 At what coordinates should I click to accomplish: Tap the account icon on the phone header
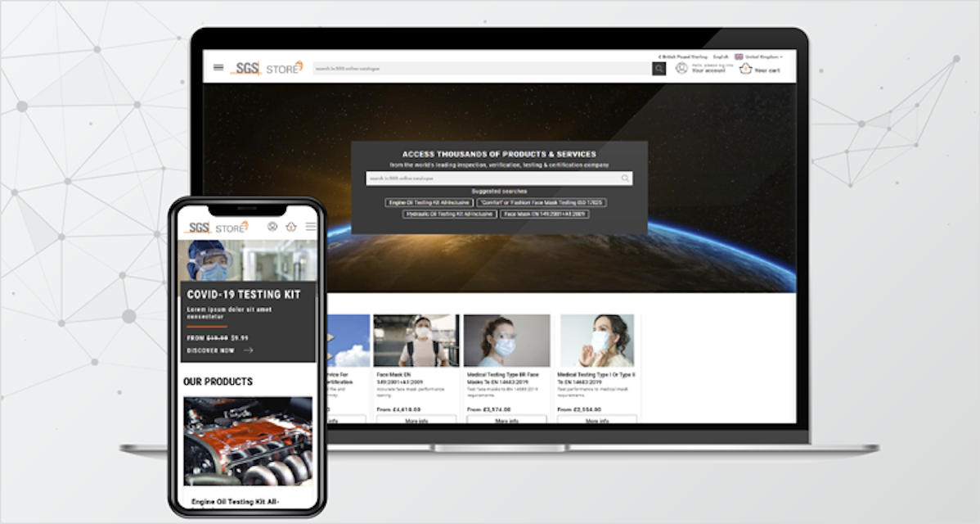point(272,227)
